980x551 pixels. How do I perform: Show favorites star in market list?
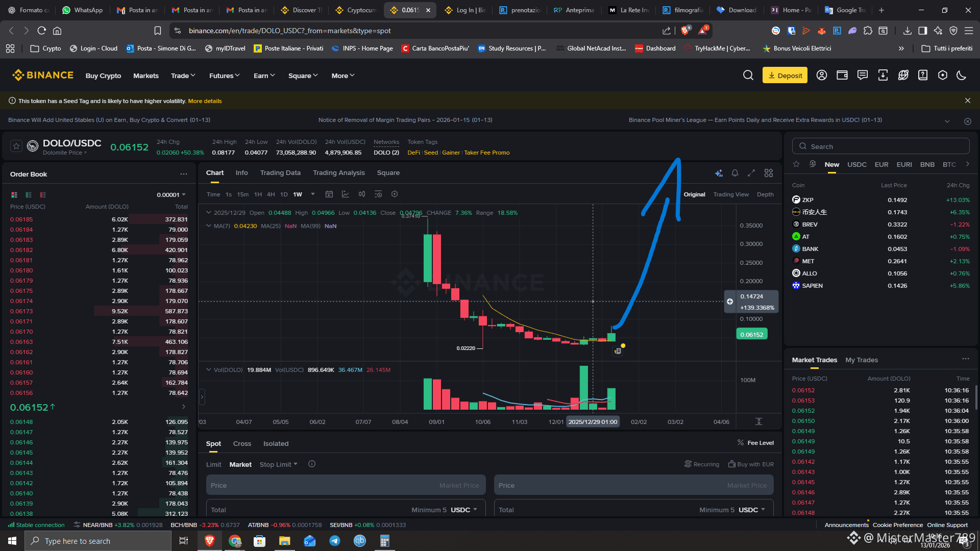tap(796, 164)
